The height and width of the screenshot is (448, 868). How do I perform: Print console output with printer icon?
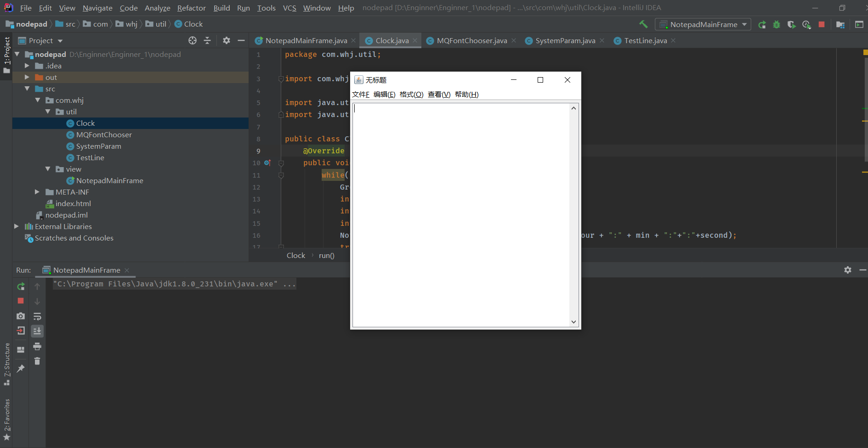click(37, 346)
